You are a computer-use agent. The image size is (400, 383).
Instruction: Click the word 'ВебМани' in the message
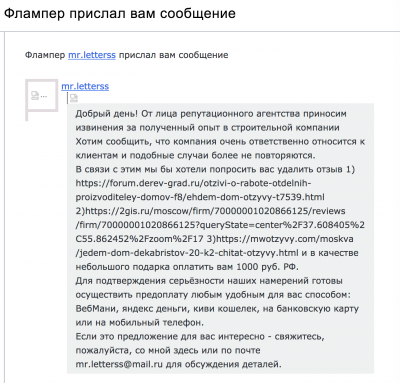point(95,309)
